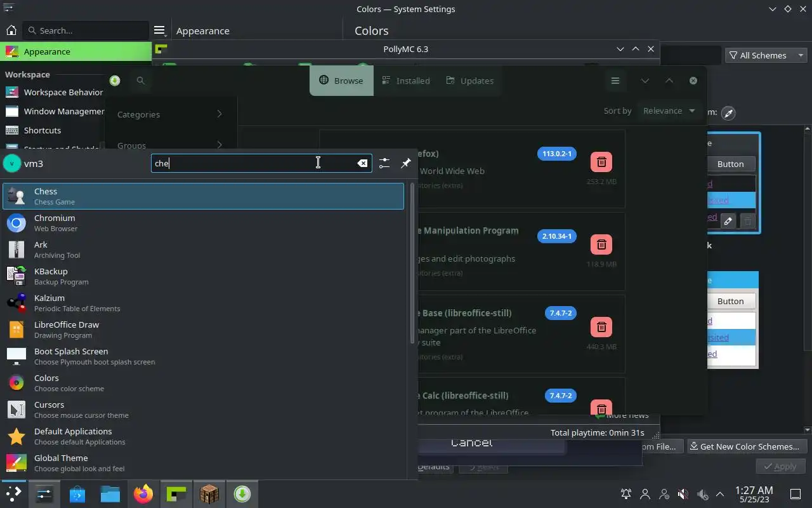Open Workspace Behavior settings
Viewport: 812px width, 508px height.
[x=54, y=92]
